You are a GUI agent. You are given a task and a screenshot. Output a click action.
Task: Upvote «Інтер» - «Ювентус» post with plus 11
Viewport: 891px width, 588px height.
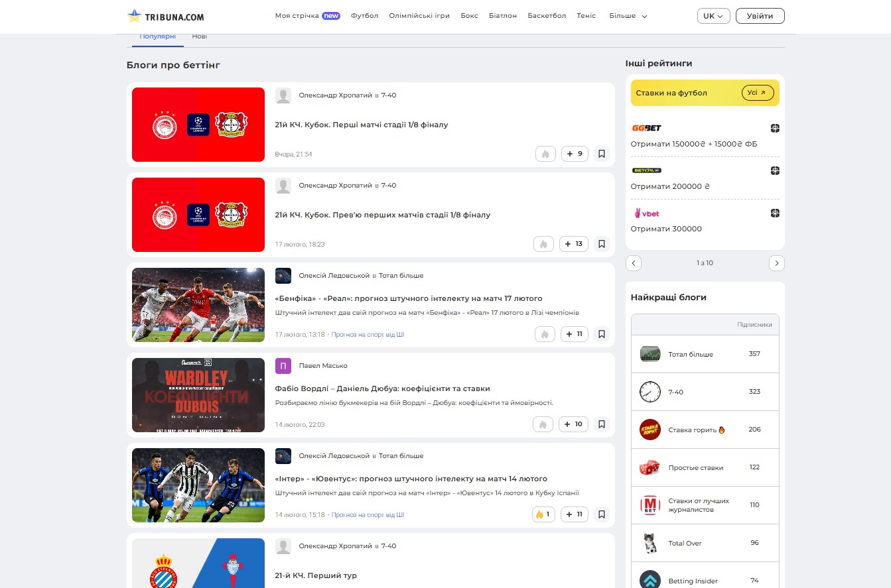(575, 514)
